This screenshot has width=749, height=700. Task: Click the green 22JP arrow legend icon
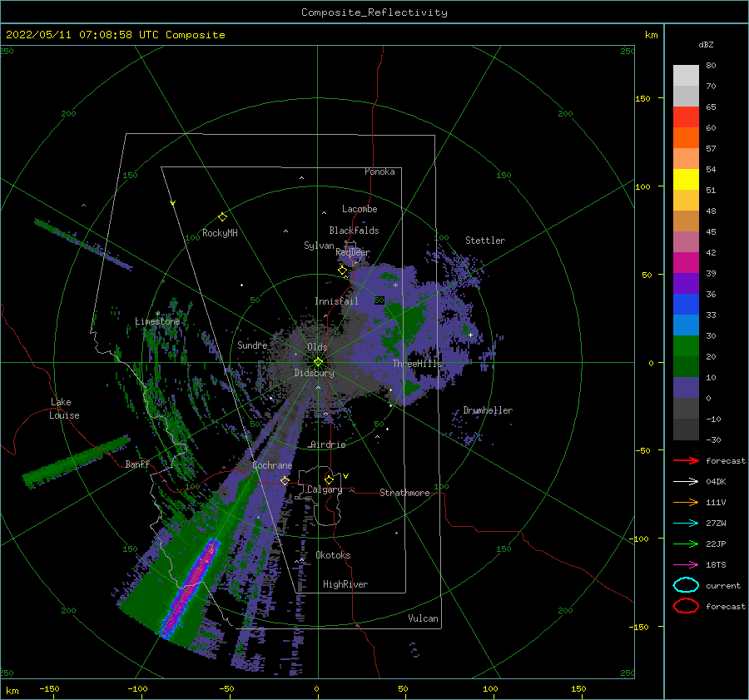686,544
